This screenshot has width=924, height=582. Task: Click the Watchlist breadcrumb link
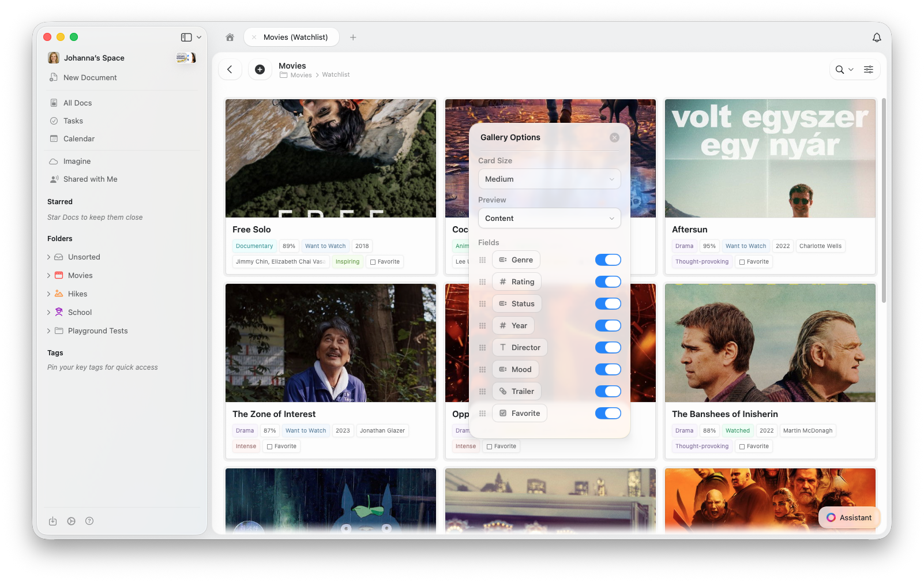[336, 75]
